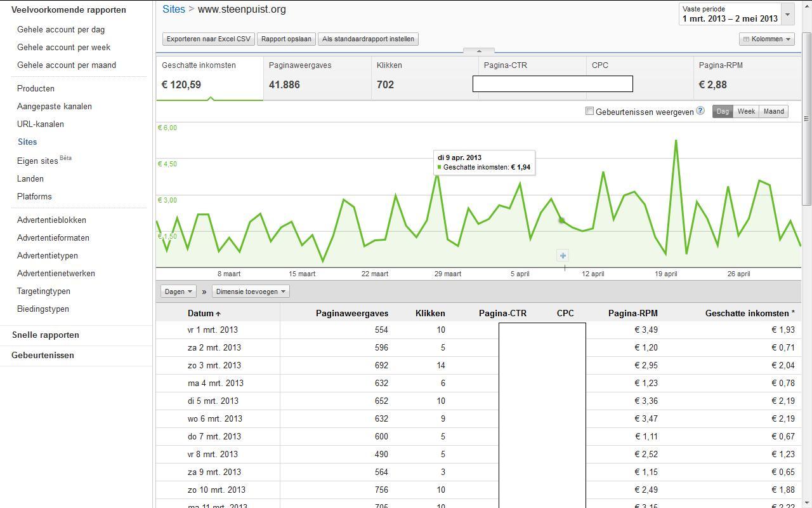Click Exporteren naar Excel CSV button

[209, 39]
